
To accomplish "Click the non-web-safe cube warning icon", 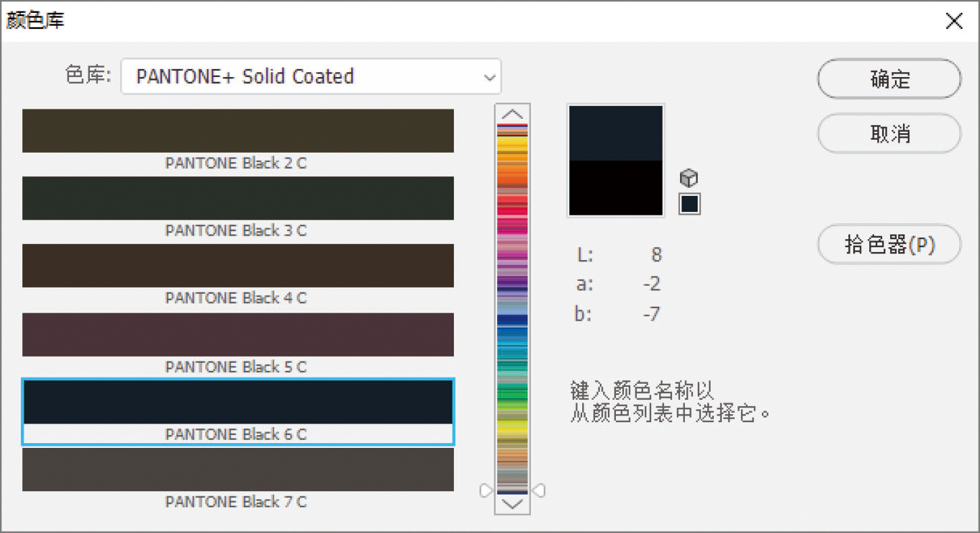I will tap(688, 178).
